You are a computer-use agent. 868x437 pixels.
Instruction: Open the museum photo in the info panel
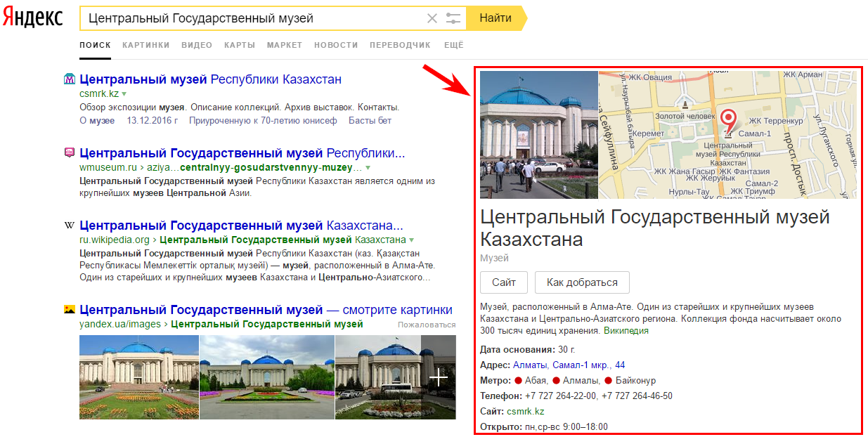pos(538,135)
